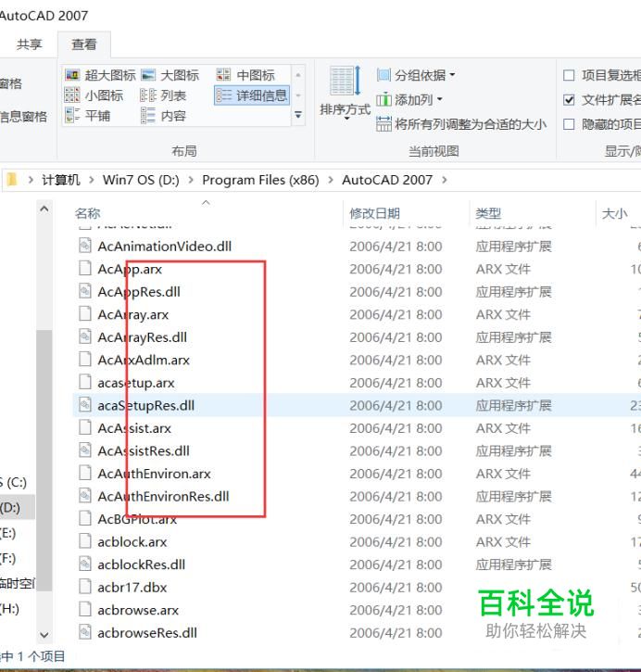Expand chevron after Computer in path
Screen dimensions: 641x672
tap(91, 180)
